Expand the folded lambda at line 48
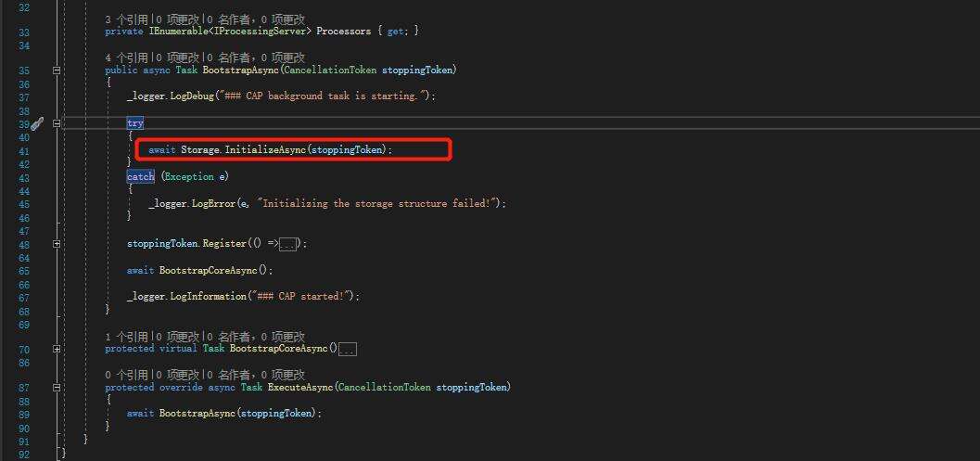 coord(57,244)
